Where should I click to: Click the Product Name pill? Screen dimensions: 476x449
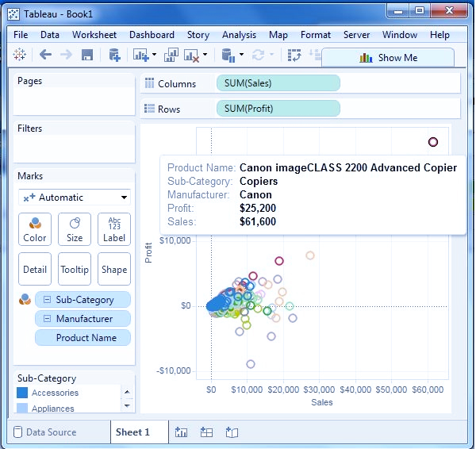[x=83, y=338]
